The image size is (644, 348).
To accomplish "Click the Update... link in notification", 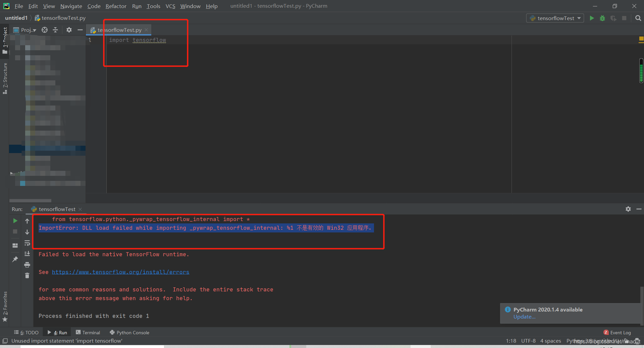I will click(x=524, y=317).
